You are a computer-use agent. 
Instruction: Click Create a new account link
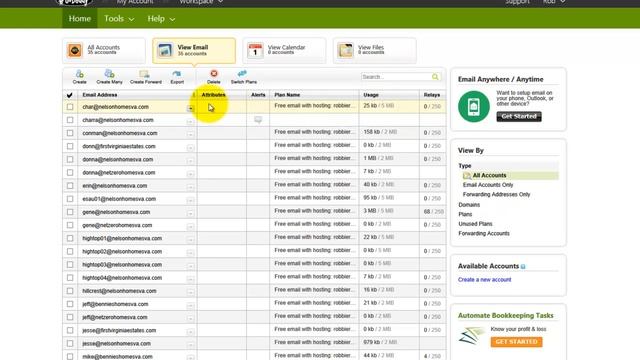(x=484, y=280)
